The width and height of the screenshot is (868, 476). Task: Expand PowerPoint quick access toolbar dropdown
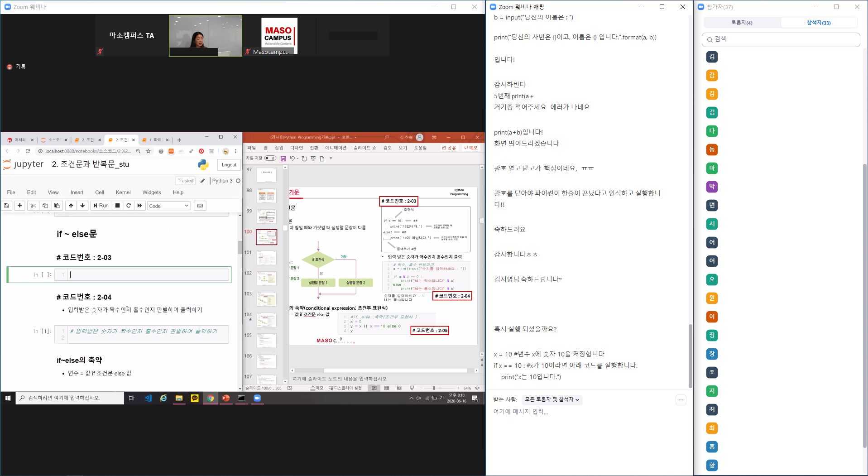pos(331,159)
